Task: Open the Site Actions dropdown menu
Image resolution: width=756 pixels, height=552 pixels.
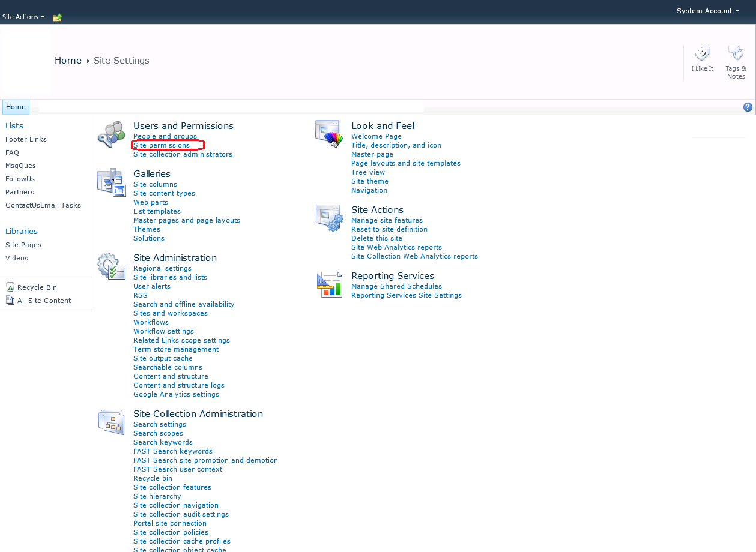Action: pos(23,17)
